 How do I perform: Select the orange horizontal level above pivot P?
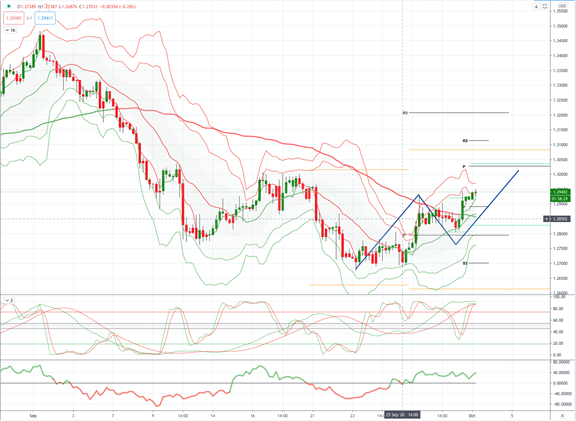(x=479, y=150)
